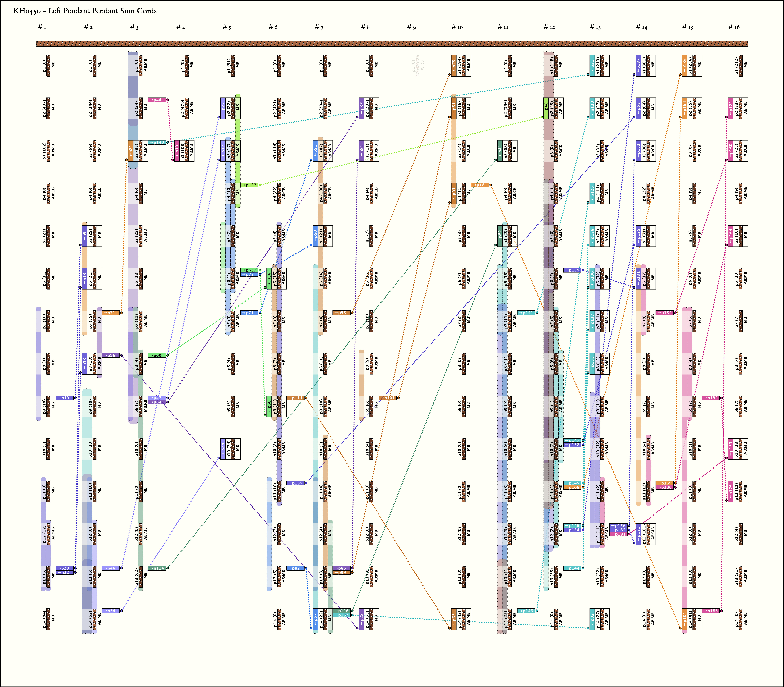
Task: Select the blue →p19 tag
Action: click(65, 398)
